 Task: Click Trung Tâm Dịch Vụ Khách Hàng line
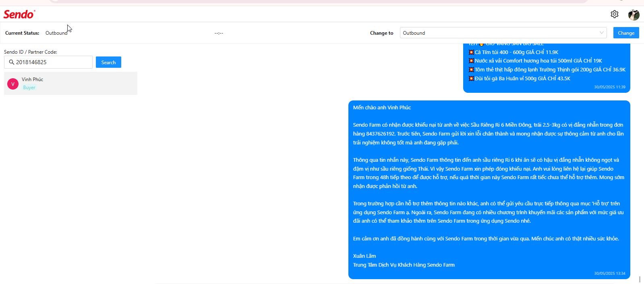(404, 265)
